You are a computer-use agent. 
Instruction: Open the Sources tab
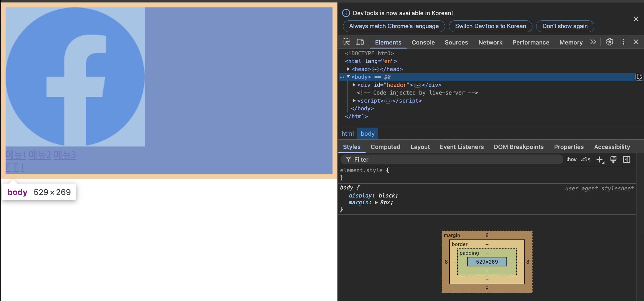click(x=456, y=42)
